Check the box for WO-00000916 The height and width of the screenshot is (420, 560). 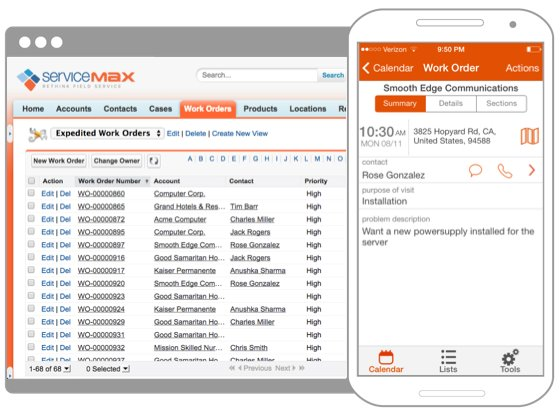click(x=31, y=257)
